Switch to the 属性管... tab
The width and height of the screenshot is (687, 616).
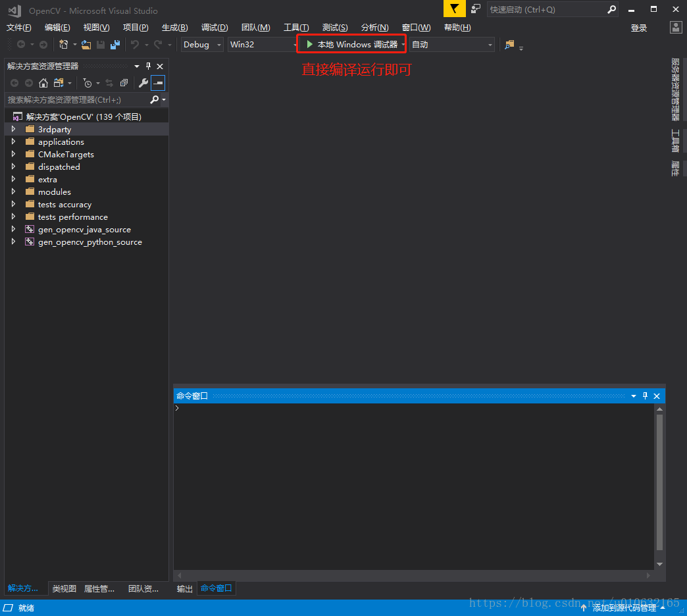pos(99,589)
